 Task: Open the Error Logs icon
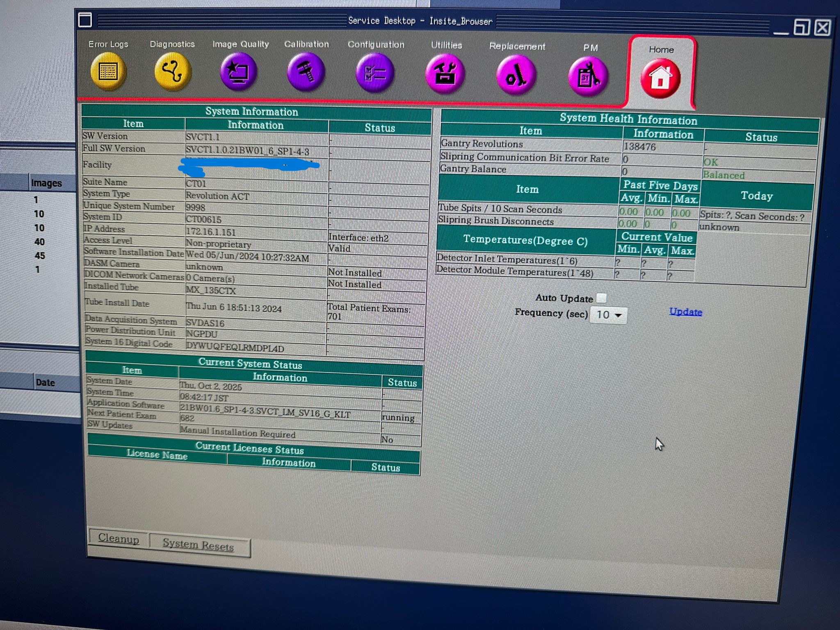point(108,71)
